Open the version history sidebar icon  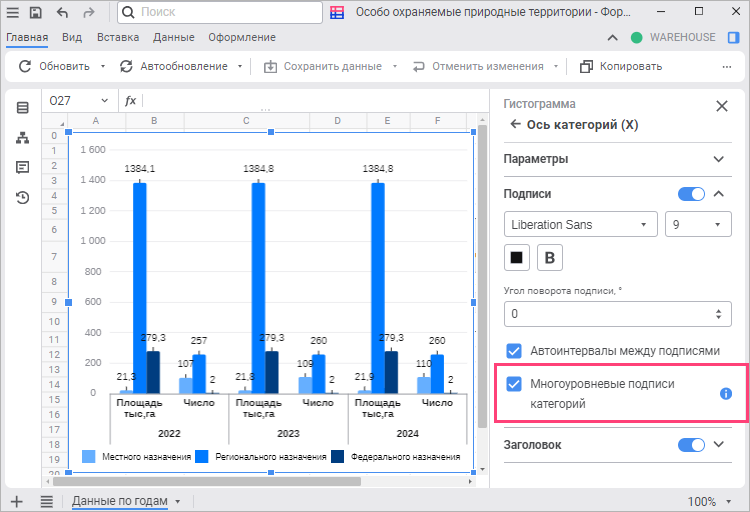coord(22,197)
